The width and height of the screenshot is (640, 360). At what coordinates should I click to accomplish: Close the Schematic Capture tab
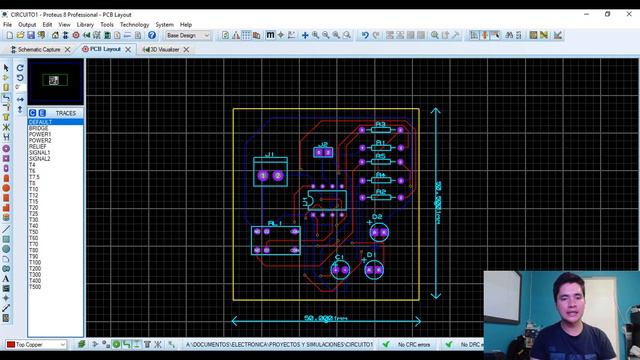click(68, 49)
